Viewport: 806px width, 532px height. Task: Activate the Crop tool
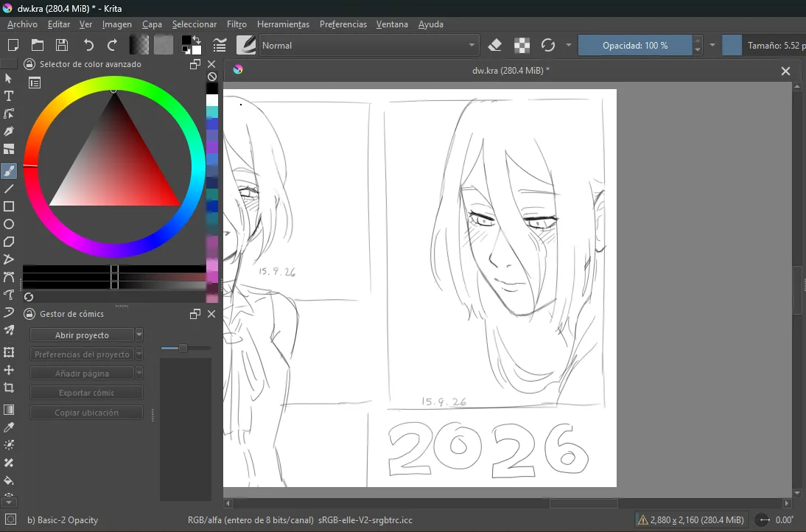pyautogui.click(x=9, y=388)
